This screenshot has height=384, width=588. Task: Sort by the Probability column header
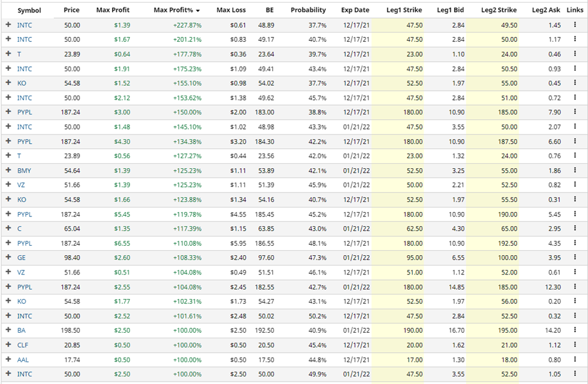click(308, 10)
